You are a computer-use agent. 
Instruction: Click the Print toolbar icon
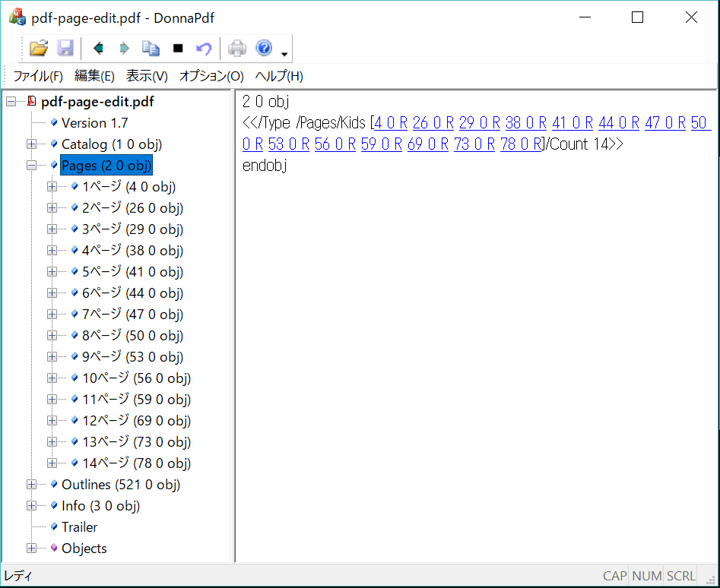pyautogui.click(x=237, y=49)
